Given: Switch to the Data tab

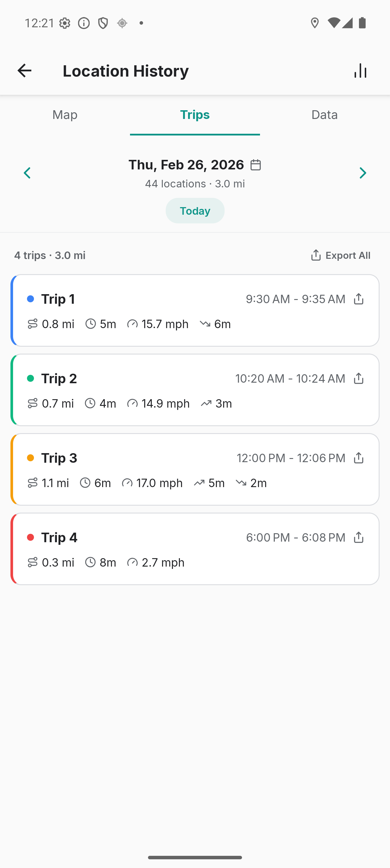Looking at the screenshot, I should [325, 115].
